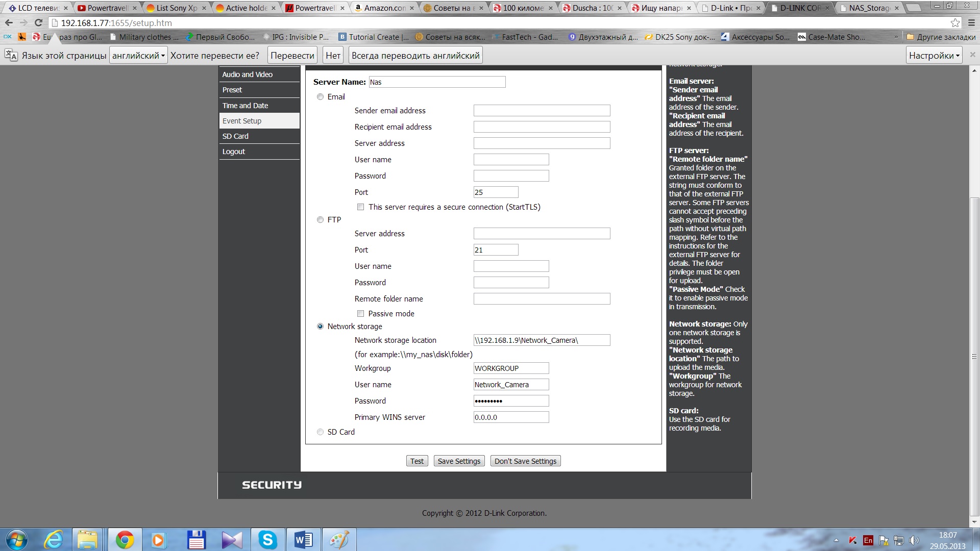Select the FTP radio button
The image size is (980, 551).
[x=320, y=220]
